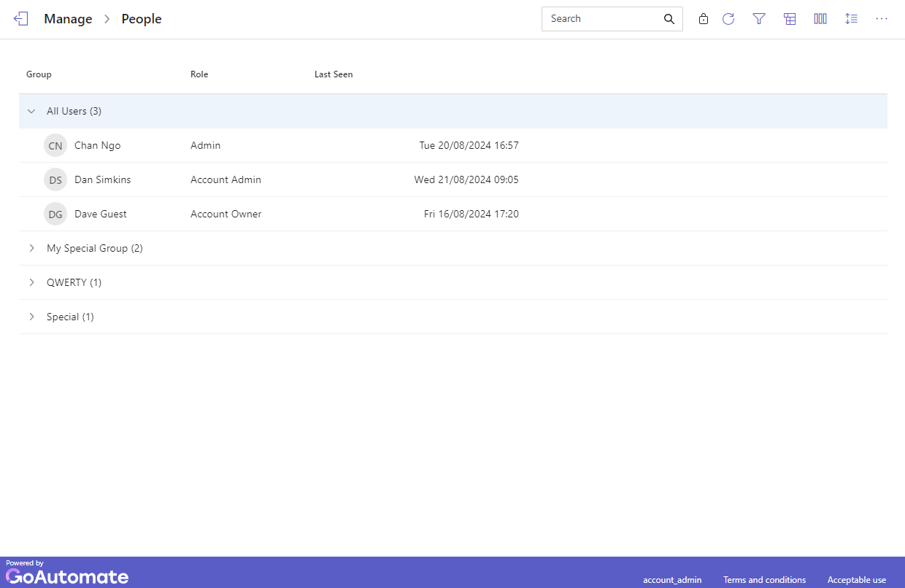Sort by the Role column header
Screen dimensions: 905x588
tap(199, 74)
